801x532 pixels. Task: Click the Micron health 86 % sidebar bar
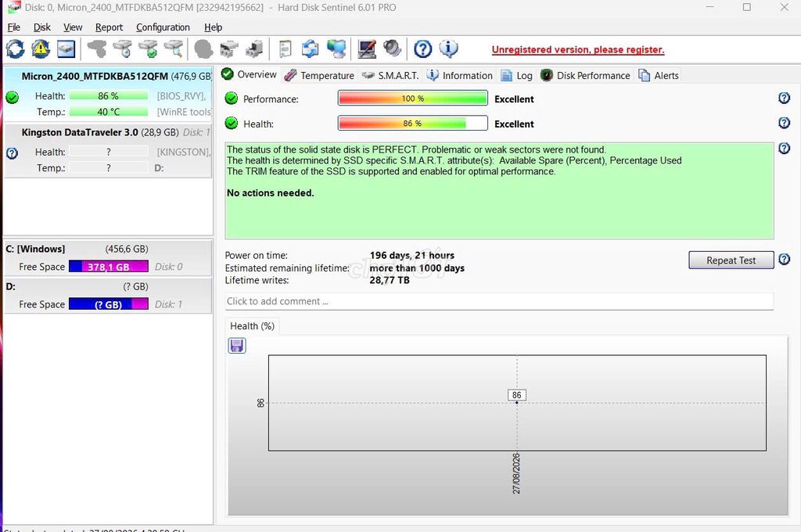[108, 95]
